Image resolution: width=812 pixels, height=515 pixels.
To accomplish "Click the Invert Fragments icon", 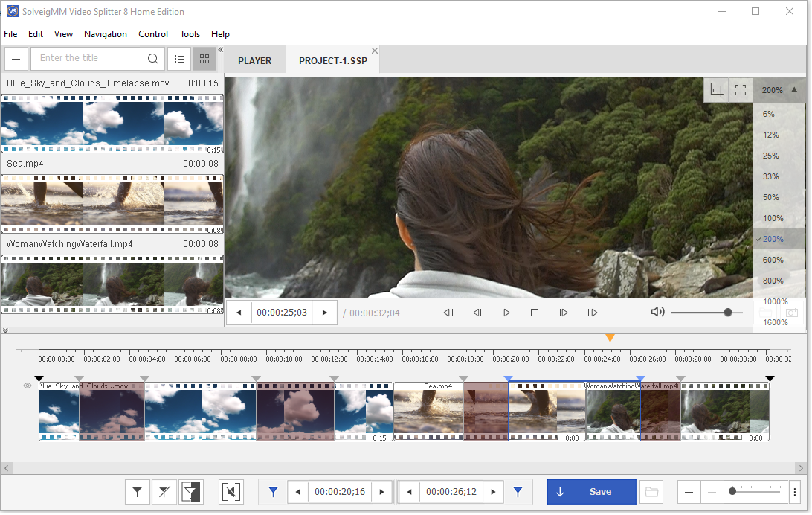I will pos(191,492).
